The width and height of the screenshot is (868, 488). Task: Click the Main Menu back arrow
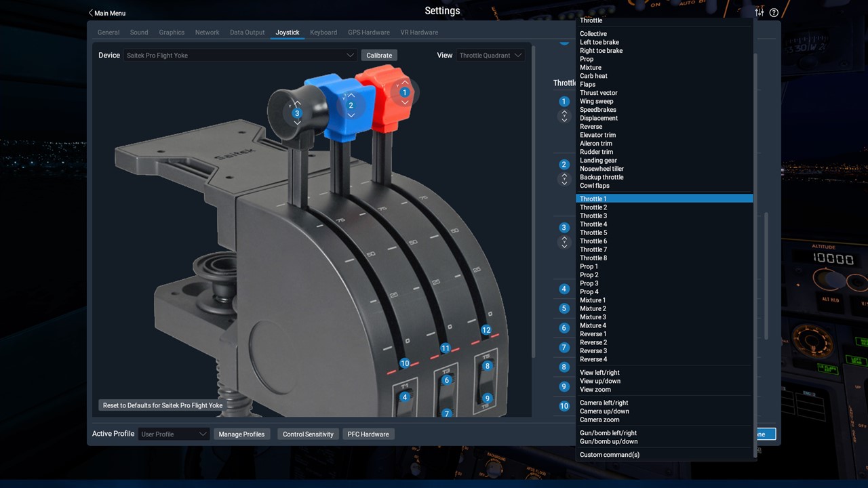[91, 13]
